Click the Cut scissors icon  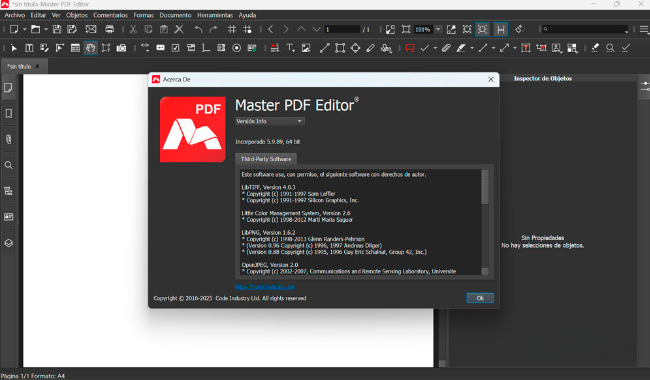133,29
